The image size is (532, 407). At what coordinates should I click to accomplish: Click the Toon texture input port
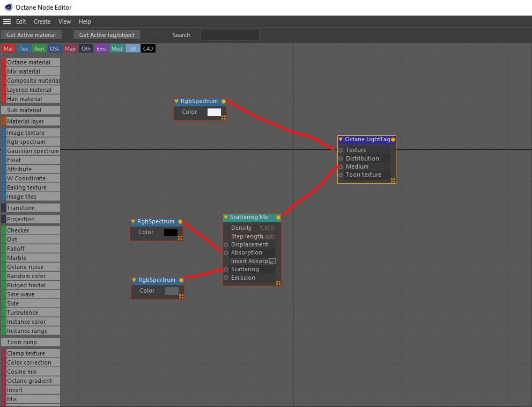[341, 175]
